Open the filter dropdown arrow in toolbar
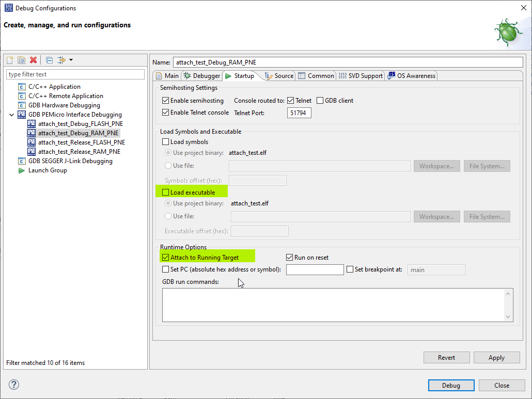Viewport: 532px width, 399px height. 71,60
